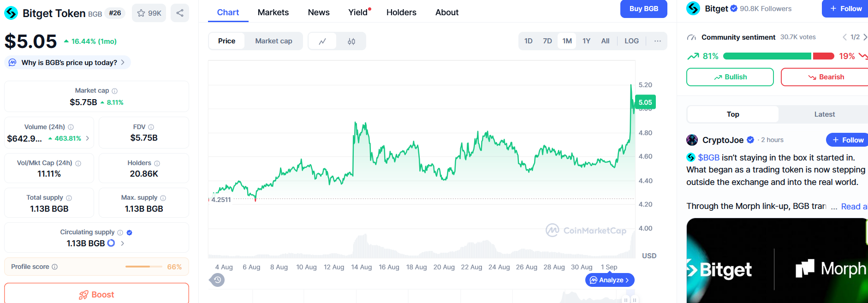Toggle Price chart mode
Image resolution: width=868 pixels, height=303 pixels.
(x=226, y=41)
